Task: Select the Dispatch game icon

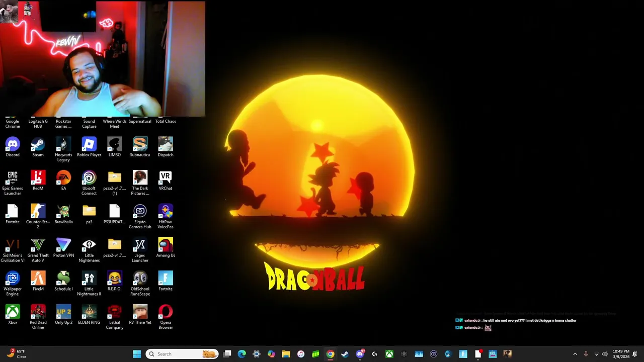Action: [x=166, y=147]
